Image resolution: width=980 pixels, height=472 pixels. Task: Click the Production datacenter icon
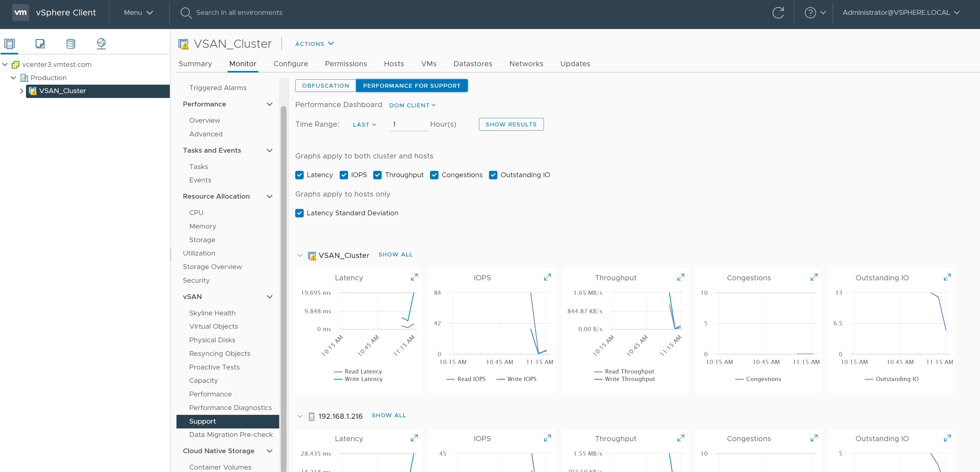coord(24,78)
